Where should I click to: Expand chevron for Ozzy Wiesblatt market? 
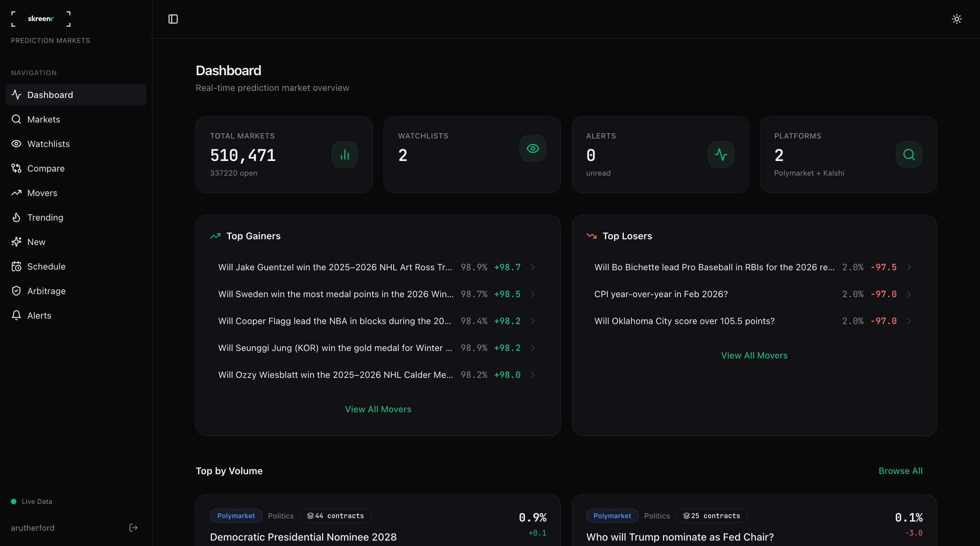533,375
